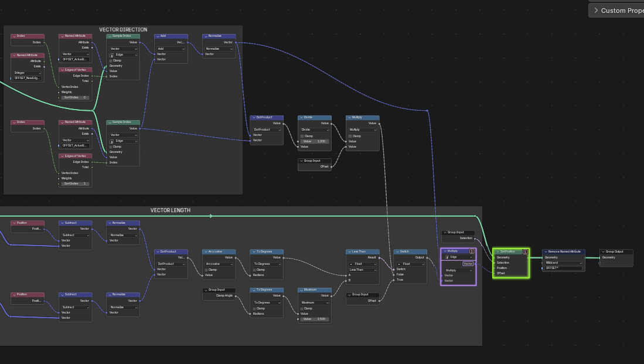Viewport: 644px width, 364px height.
Task: Click the Result output socket of Less Than
Action: click(x=380, y=257)
